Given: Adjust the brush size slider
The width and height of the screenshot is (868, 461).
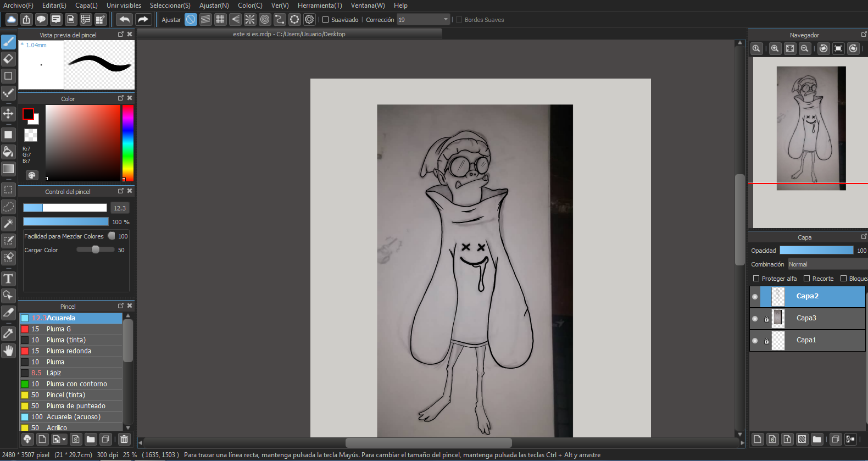Looking at the screenshot, I should click(65, 208).
